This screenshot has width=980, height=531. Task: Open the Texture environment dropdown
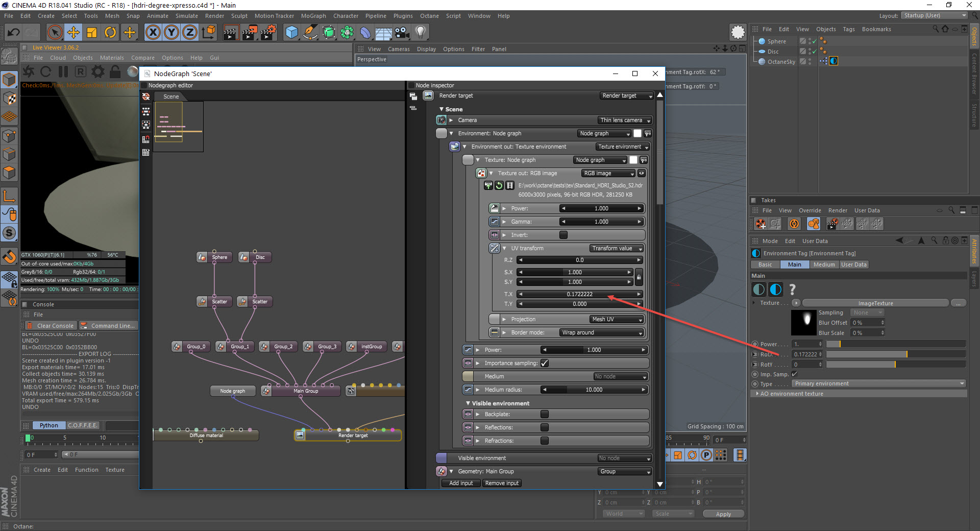point(623,147)
